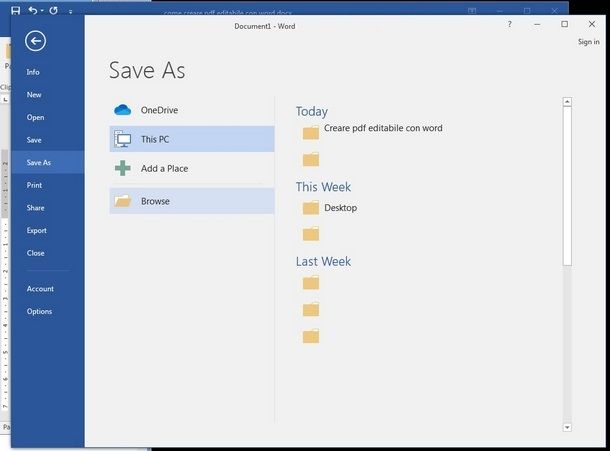Click the folder list scrollbar thumb
610x451 pixels.
567,186
